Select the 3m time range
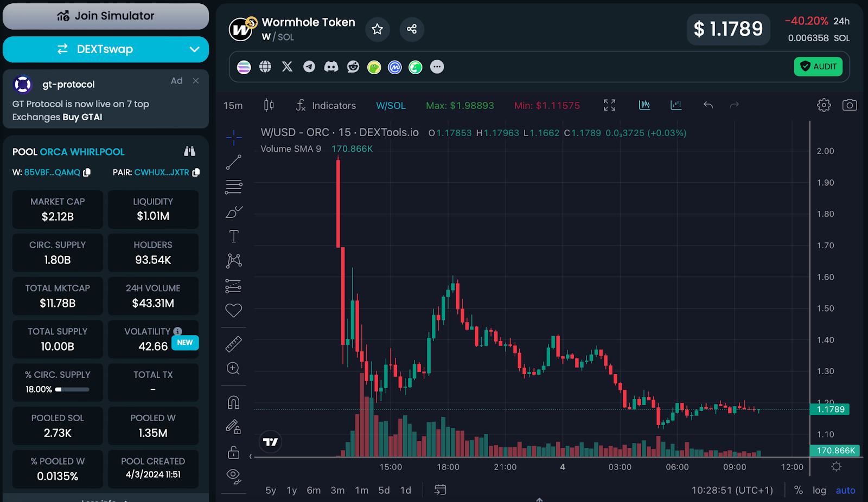This screenshot has width=868, height=502. [337, 490]
